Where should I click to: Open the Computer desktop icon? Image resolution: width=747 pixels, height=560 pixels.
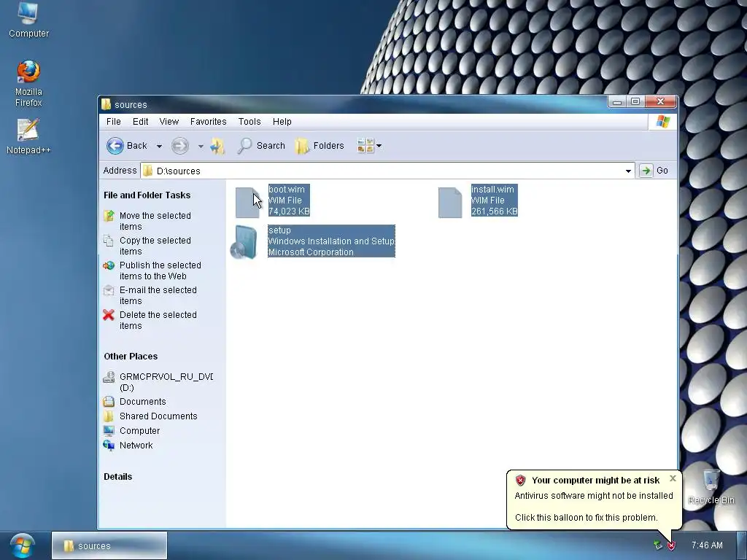coord(28,20)
